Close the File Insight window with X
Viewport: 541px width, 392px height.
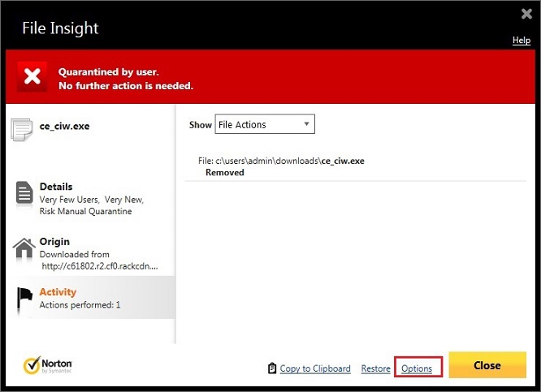tap(526, 14)
